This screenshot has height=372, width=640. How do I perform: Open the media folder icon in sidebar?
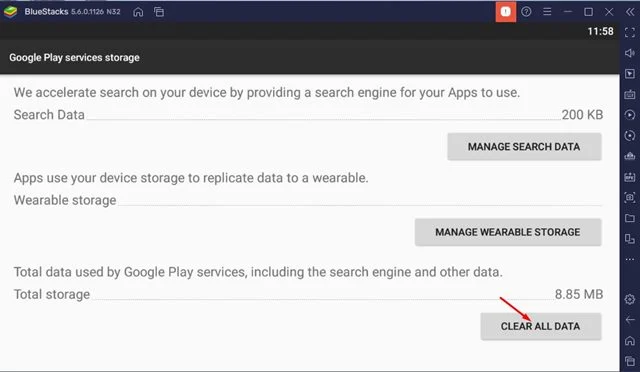pyautogui.click(x=630, y=218)
